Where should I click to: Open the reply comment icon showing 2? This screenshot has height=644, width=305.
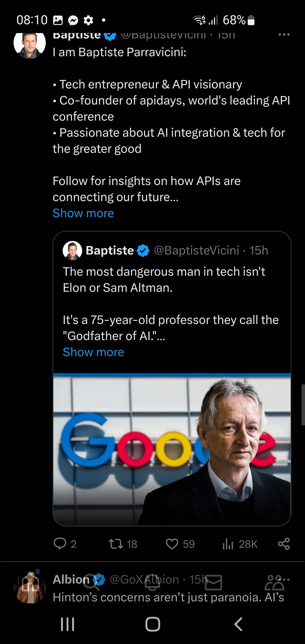coord(60,543)
